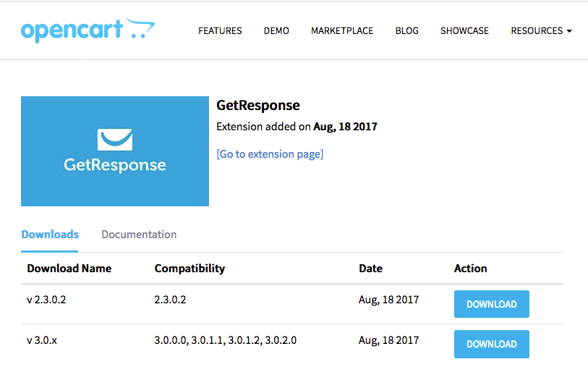588x375 pixels.
Task: Visit the Showcase page
Action: click(x=464, y=31)
